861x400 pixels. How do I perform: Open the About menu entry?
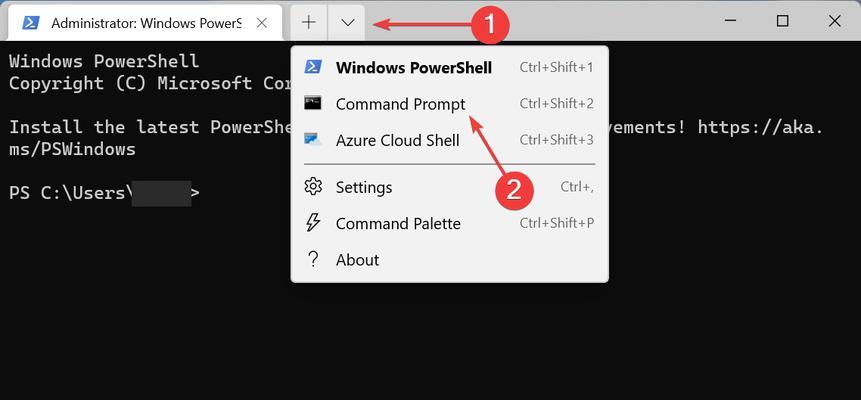(449, 260)
